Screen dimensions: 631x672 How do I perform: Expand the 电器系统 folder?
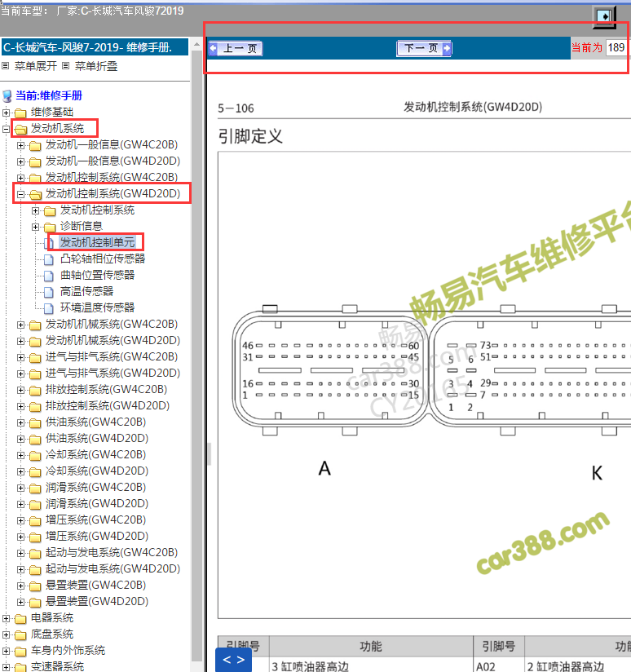(6, 618)
